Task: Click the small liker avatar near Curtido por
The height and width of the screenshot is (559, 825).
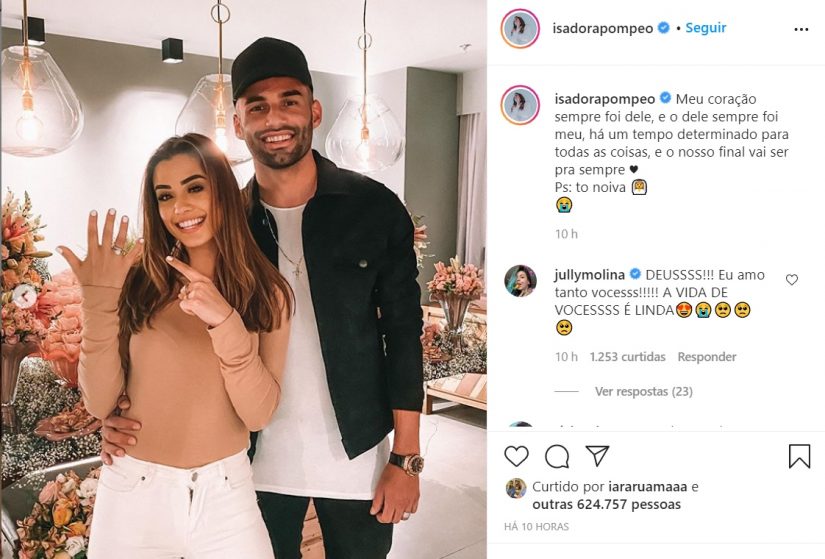Action: pos(516,488)
